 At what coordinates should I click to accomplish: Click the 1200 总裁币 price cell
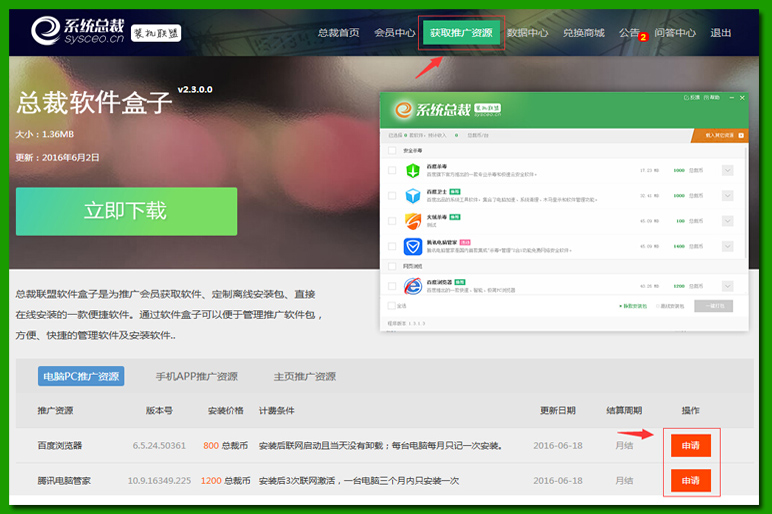(225, 481)
